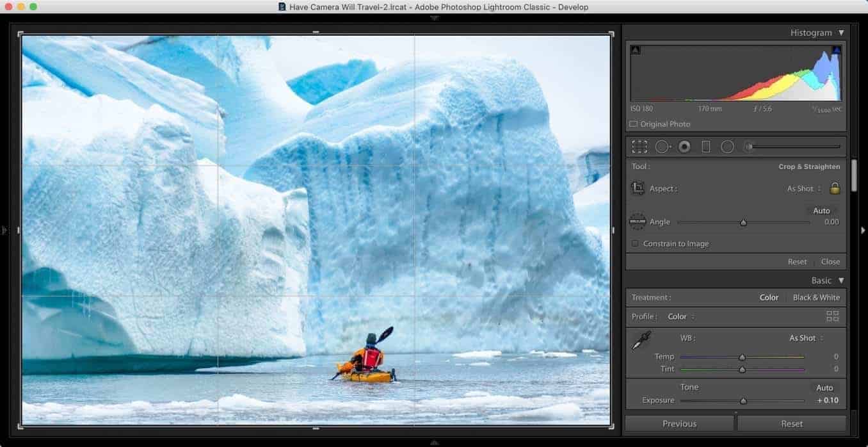Pick the Straighten level tool icon
The image size is (868, 447).
[638, 222]
